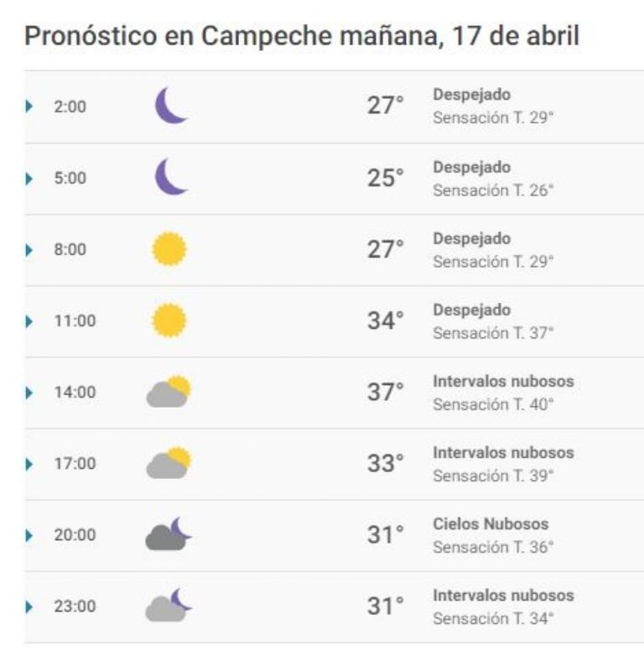Click the cloud and sun icon at 17:00
The image size is (644, 656).
(169, 463)
